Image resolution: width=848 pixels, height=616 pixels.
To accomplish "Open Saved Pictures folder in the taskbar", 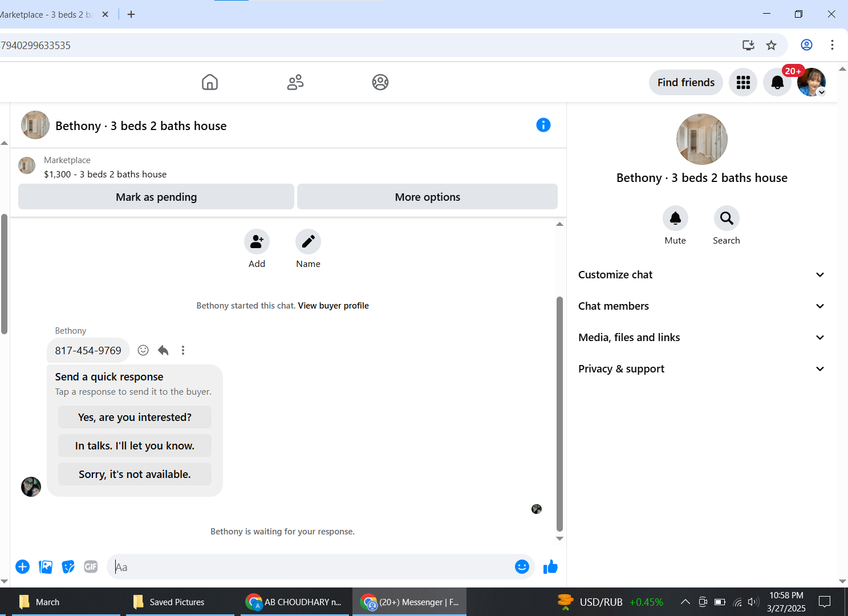I will coord(180,602).
